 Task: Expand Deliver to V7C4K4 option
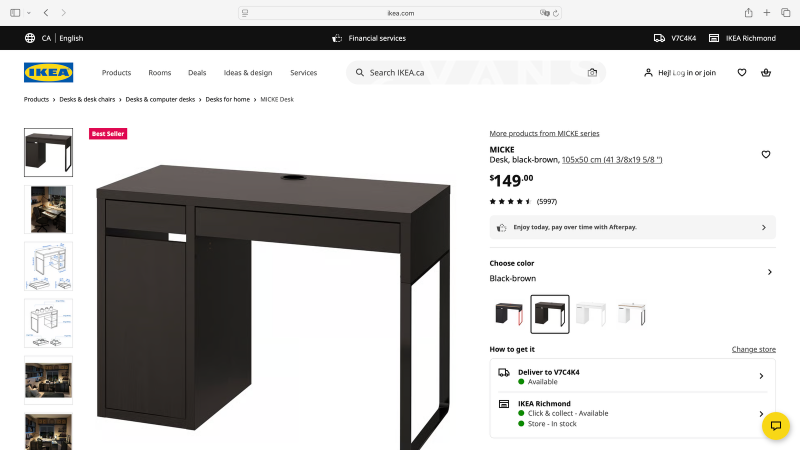point(633,376)
